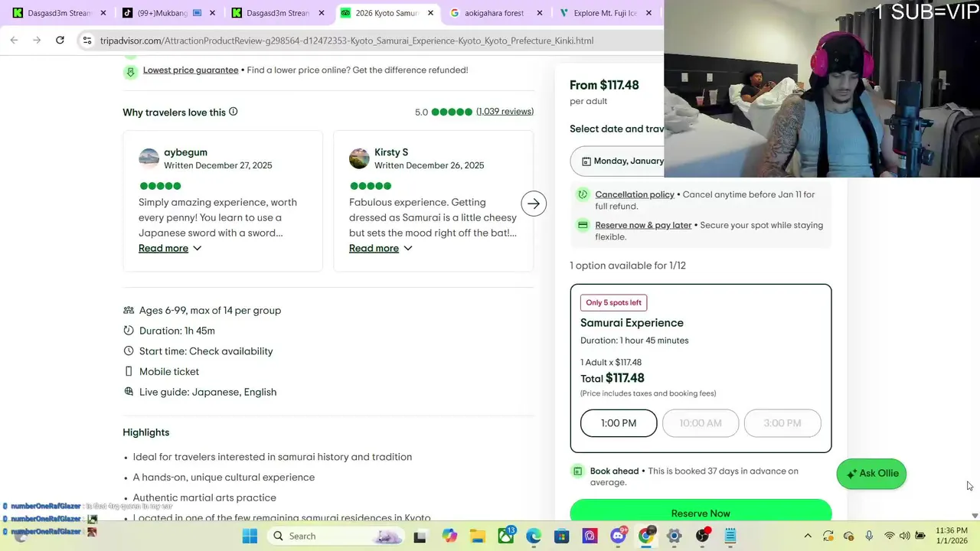The height and width of the screenshot is (551, 980).
Task: Open the Windows Start menu icon
Action: click(x=250, y=536)
